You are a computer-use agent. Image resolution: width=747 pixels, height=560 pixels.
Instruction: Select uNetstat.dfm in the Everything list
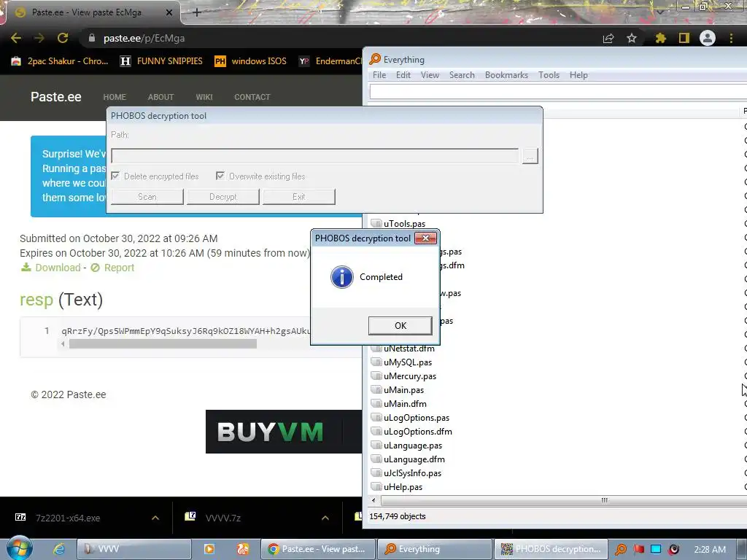point(409,349)
